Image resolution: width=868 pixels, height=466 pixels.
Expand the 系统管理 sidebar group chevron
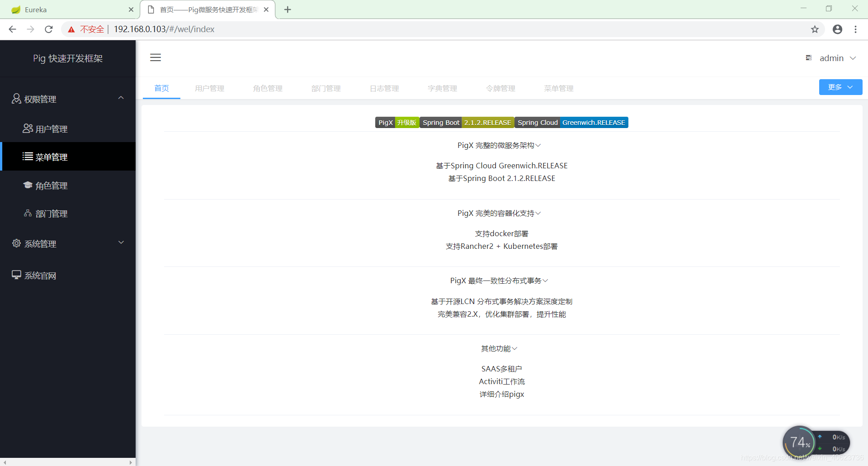coord(121,243)
